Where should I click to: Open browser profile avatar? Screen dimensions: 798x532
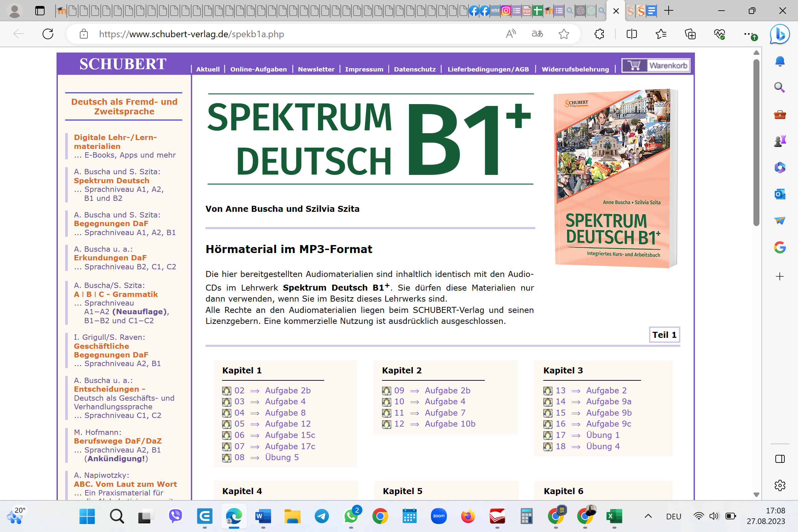[x=14, y=11]
